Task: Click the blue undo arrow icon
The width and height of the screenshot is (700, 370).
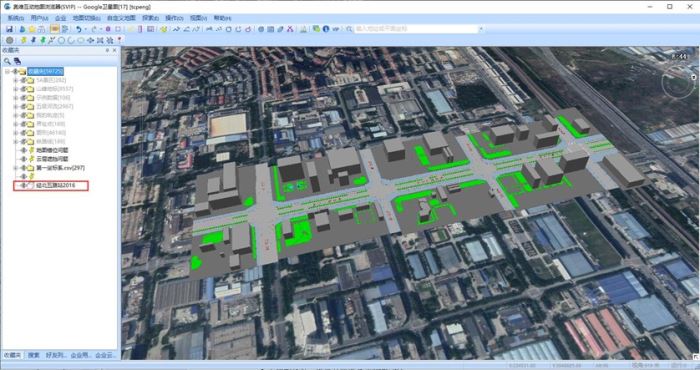Action: tap(79, 29)
